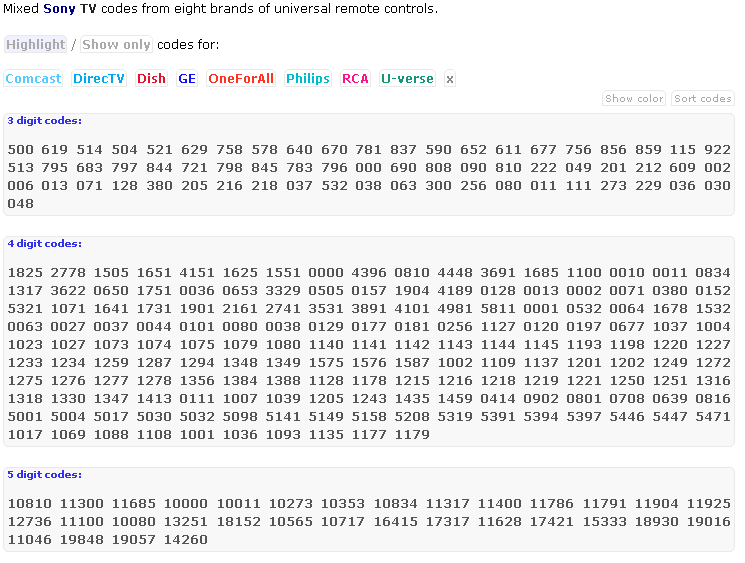Select 4-digit code 5471
The image size is (745, 563).
(713, 417)
